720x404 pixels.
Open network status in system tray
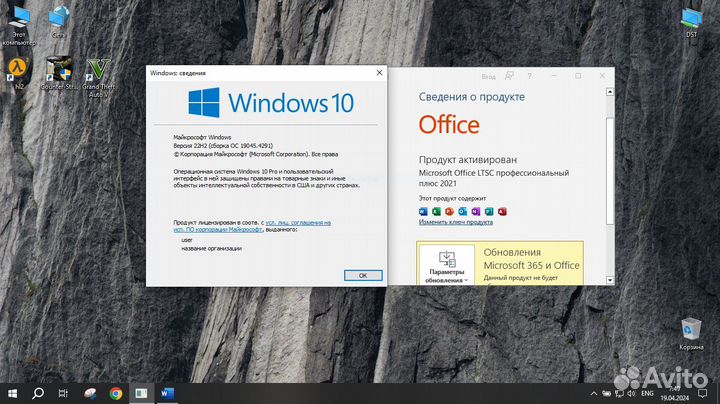point(619,393)
